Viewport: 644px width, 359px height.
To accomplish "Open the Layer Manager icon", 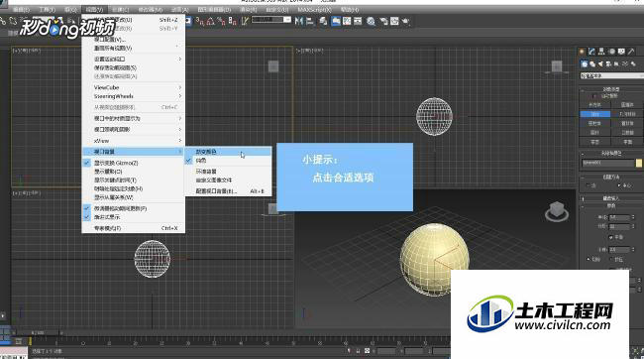I will (x=323, y=21).
